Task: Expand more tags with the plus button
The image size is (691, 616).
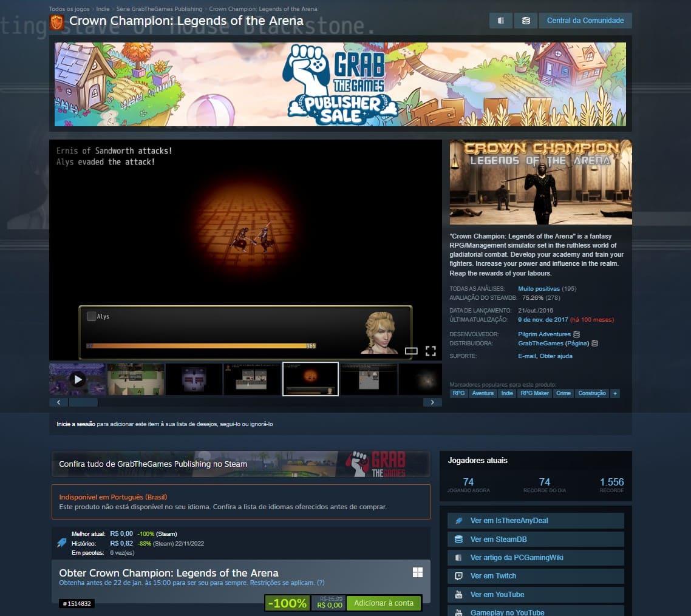Action: (615, 393)
